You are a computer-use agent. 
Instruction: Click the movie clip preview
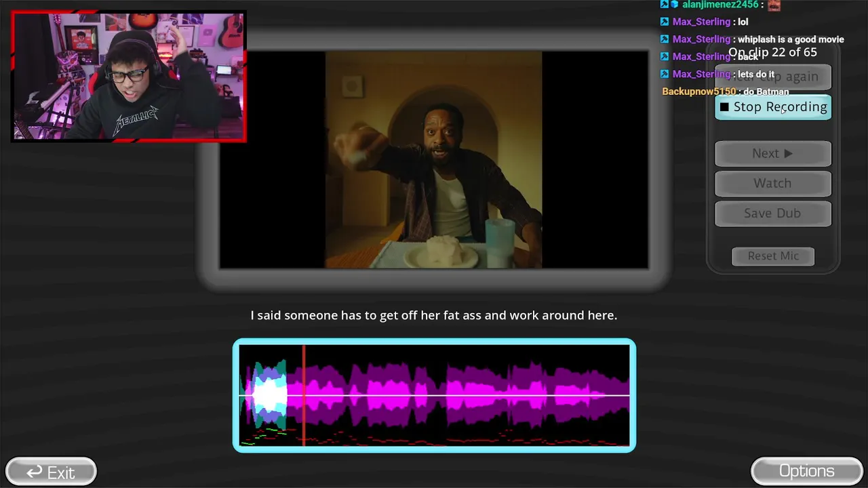coord(434,159)
